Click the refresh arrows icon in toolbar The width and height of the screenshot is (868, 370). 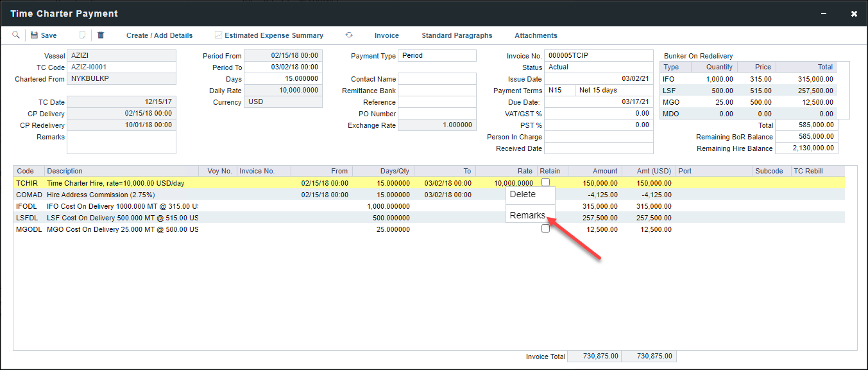(349, 35)
